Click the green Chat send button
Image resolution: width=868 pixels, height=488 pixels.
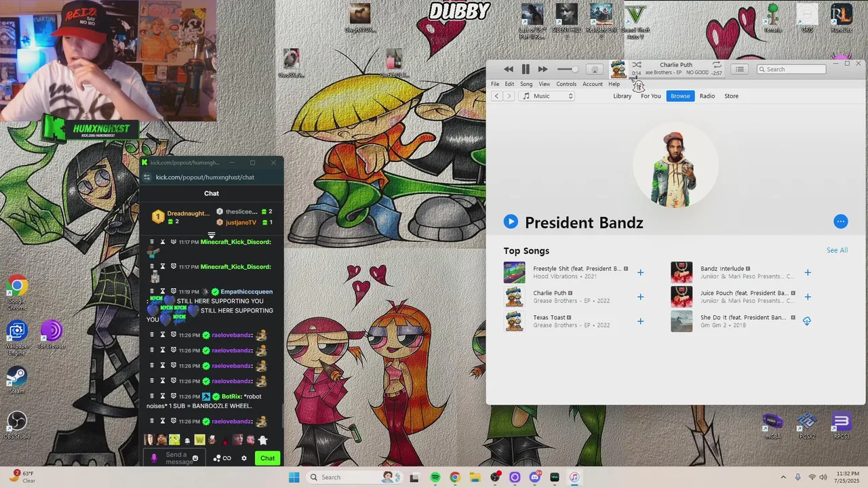(x=267, y=458)
